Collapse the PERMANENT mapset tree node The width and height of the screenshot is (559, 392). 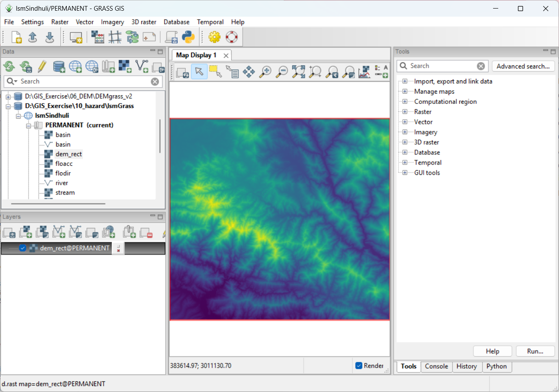point(28,125)
